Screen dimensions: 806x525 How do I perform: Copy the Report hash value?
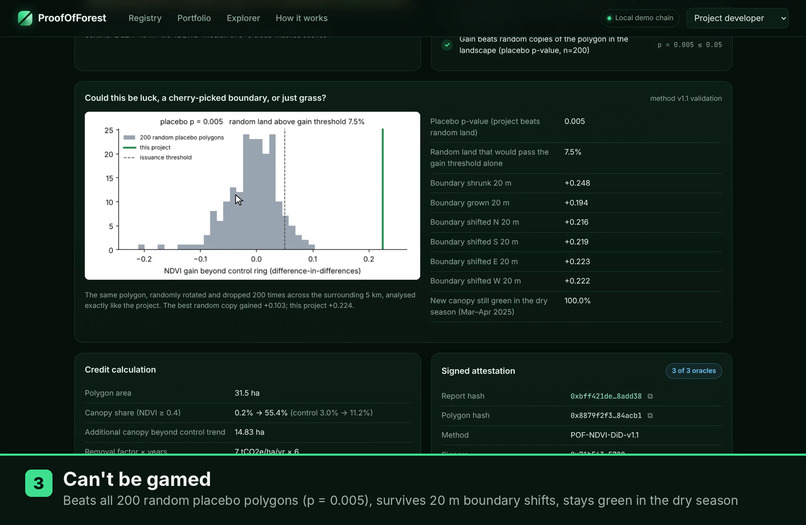click(x=650, y=396)
